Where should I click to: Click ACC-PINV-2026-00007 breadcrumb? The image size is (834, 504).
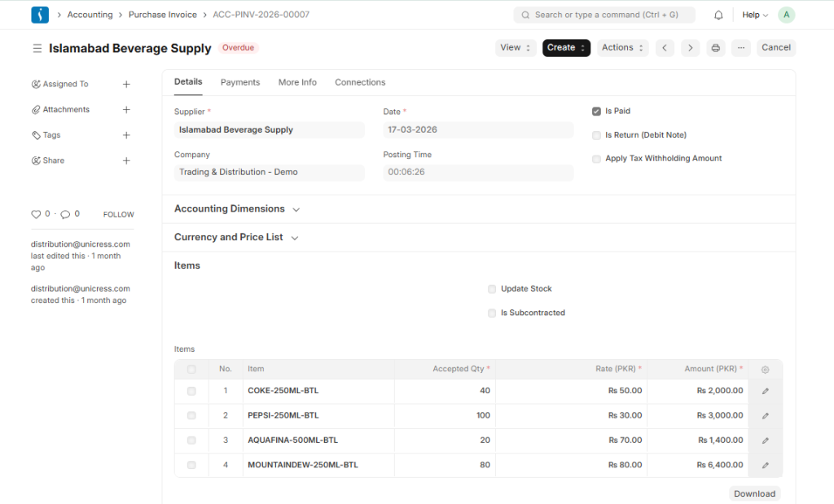click(x=261, y=15)
